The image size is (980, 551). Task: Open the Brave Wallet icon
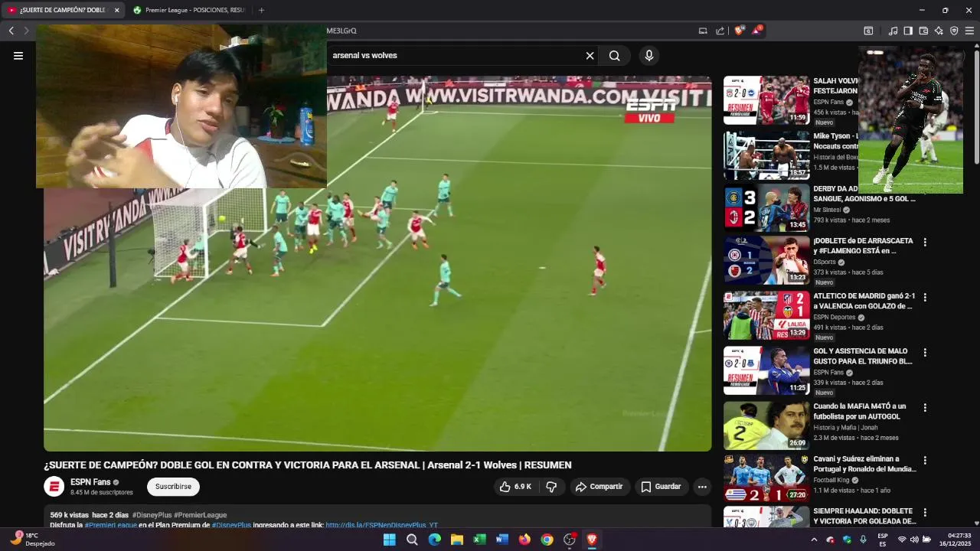(x=923, y=31)
